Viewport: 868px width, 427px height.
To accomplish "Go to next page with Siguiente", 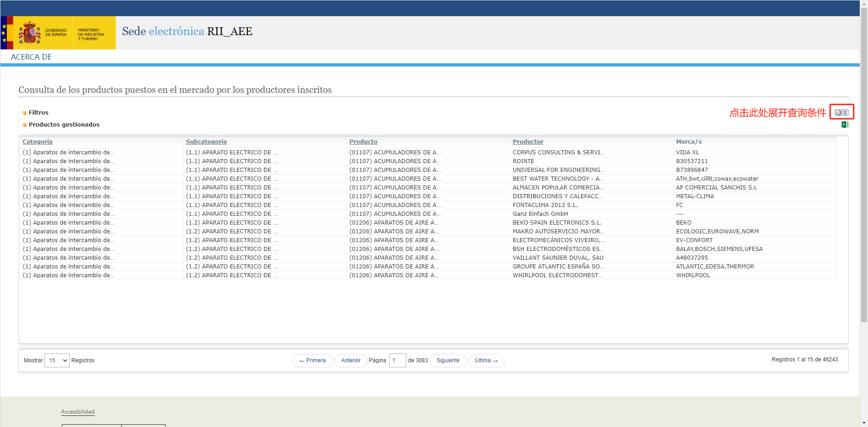I will pos(448,360).
